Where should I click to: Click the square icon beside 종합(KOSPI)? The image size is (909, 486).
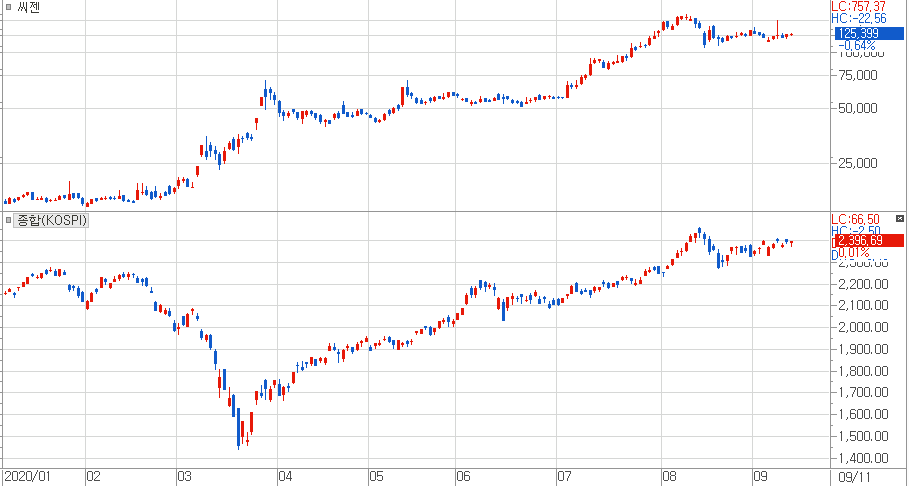[x=9, y=220]
